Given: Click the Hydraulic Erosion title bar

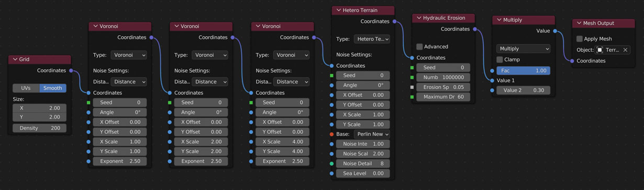Looking at the screenshot, I should [x=443, y=18].
